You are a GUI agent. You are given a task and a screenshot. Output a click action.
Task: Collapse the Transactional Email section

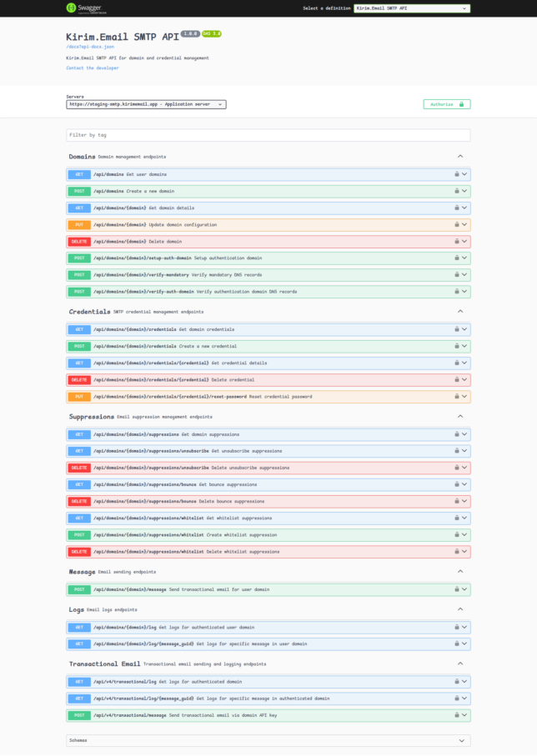[460, 663]
